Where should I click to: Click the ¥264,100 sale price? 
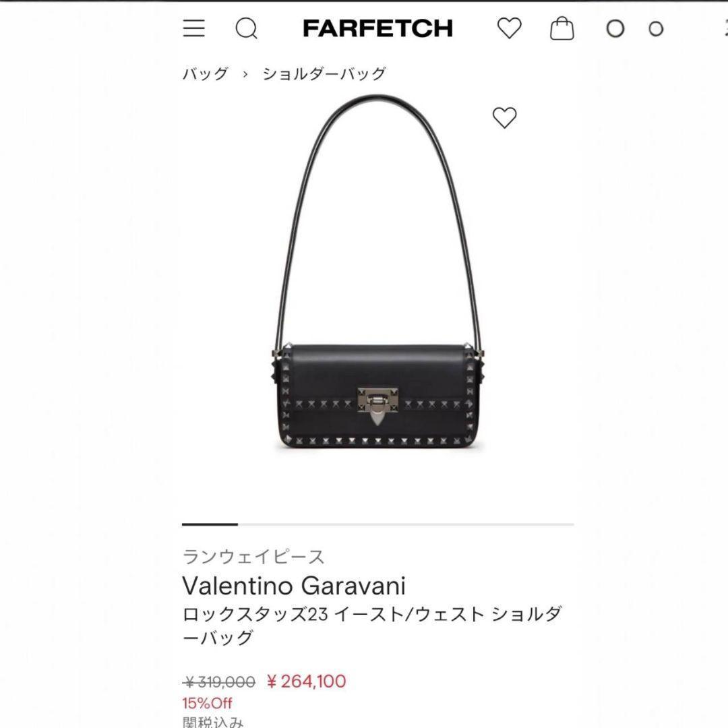click(x=307, y=681)
